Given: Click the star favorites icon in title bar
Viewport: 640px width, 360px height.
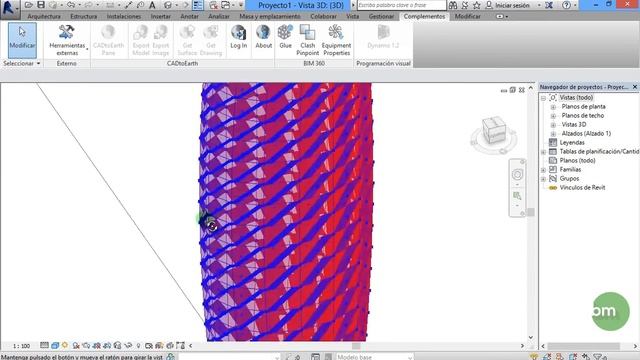Looking at the screenshot, I should tap(477, 5).
